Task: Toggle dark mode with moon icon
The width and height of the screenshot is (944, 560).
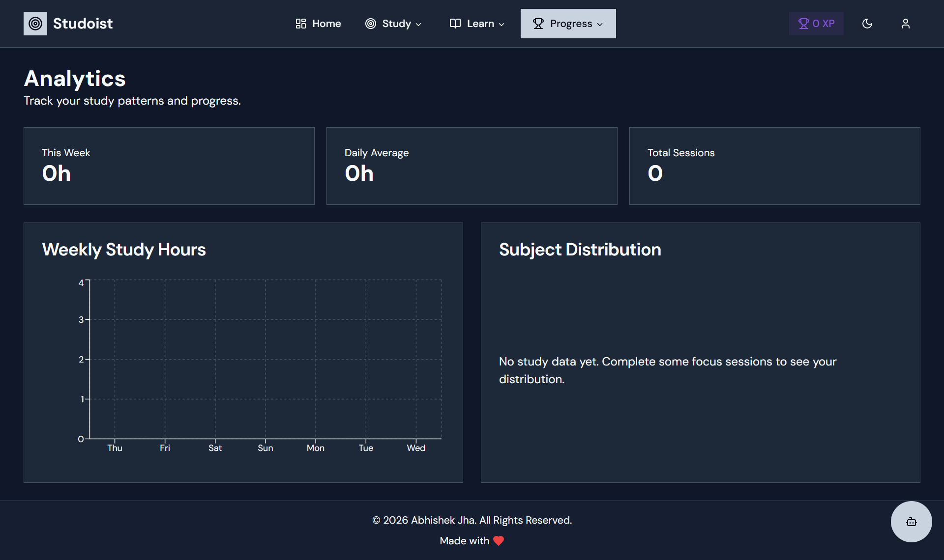Action: 867,24
